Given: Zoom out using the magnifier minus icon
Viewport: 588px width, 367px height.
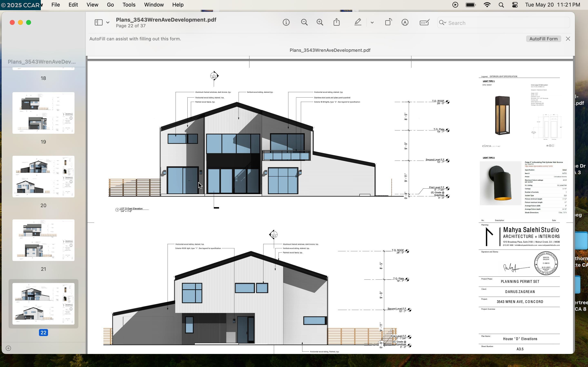Looking at the screenshot, I should tap(304, 23).
